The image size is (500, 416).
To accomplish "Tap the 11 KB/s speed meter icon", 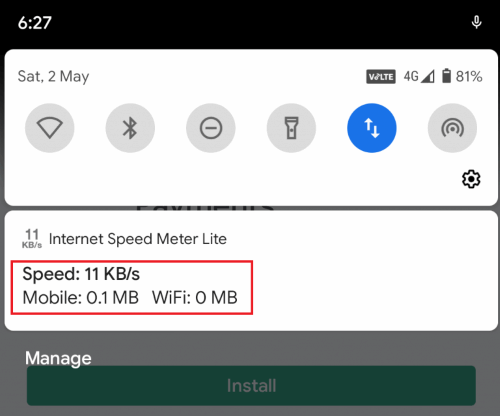I will tap(32, 239).
